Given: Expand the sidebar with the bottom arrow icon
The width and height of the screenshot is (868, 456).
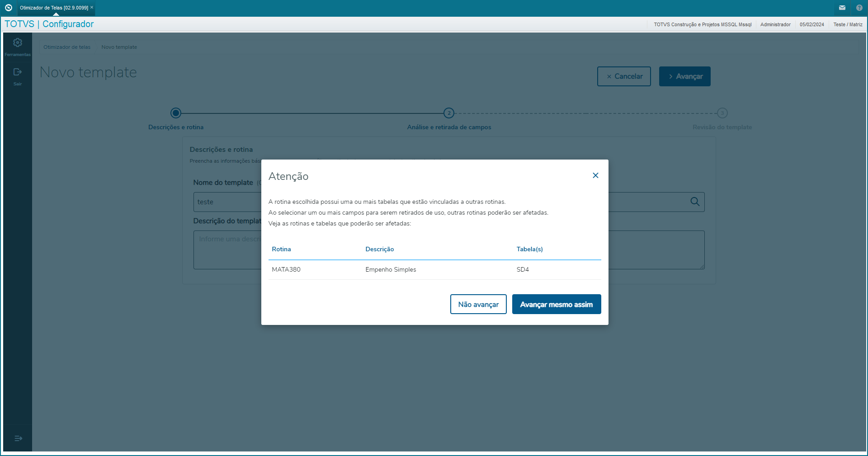Looking at the screenshot, I should (x=18, y=438).
